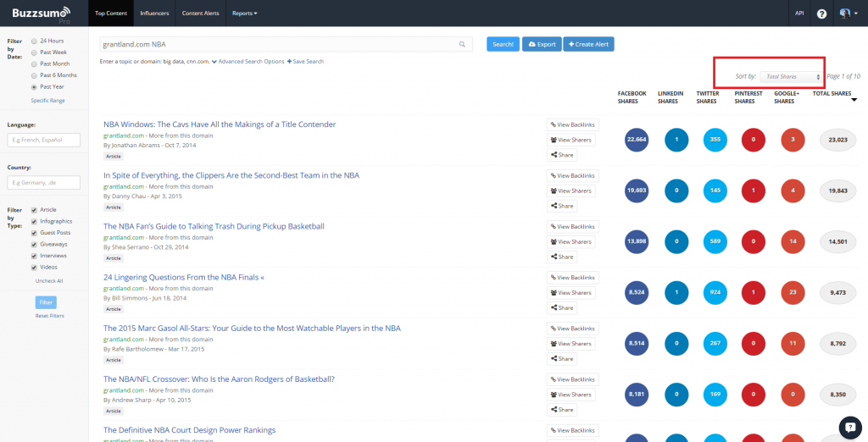Toggle the Giveaways checkbox
Image resolution: width=868 pixels, height=442 pixels.
tap(34, 244)
